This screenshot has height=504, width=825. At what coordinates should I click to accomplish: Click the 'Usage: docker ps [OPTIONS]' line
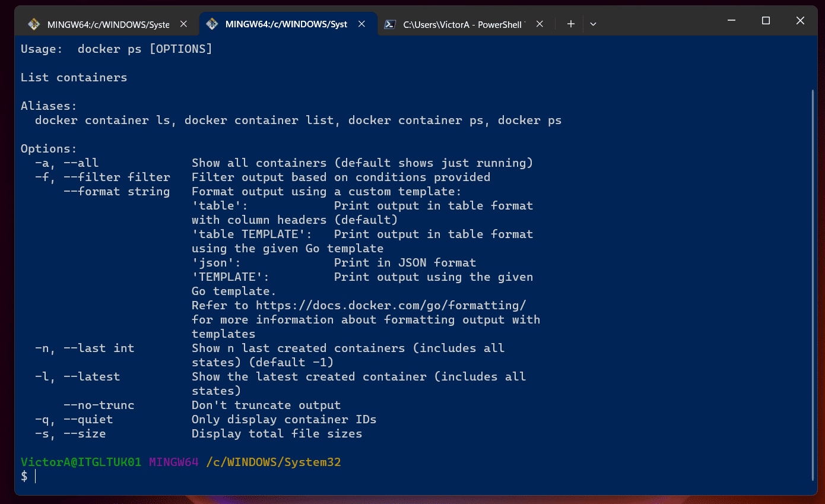116,49
